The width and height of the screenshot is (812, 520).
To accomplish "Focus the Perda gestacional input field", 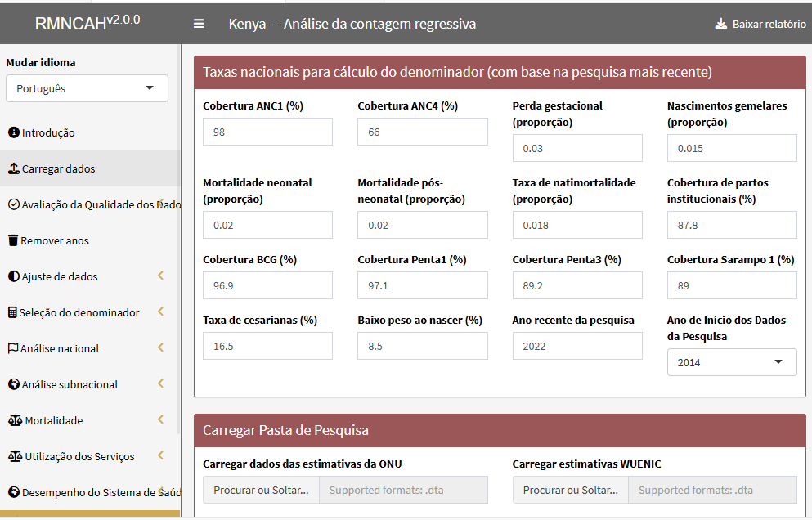I will [x=577, y=148].
